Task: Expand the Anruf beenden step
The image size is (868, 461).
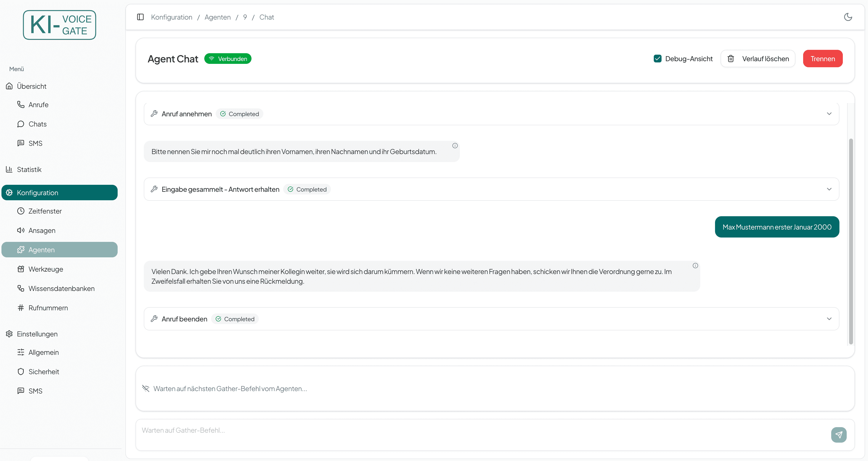Action: pyautogui.click(x=829, y=319)
